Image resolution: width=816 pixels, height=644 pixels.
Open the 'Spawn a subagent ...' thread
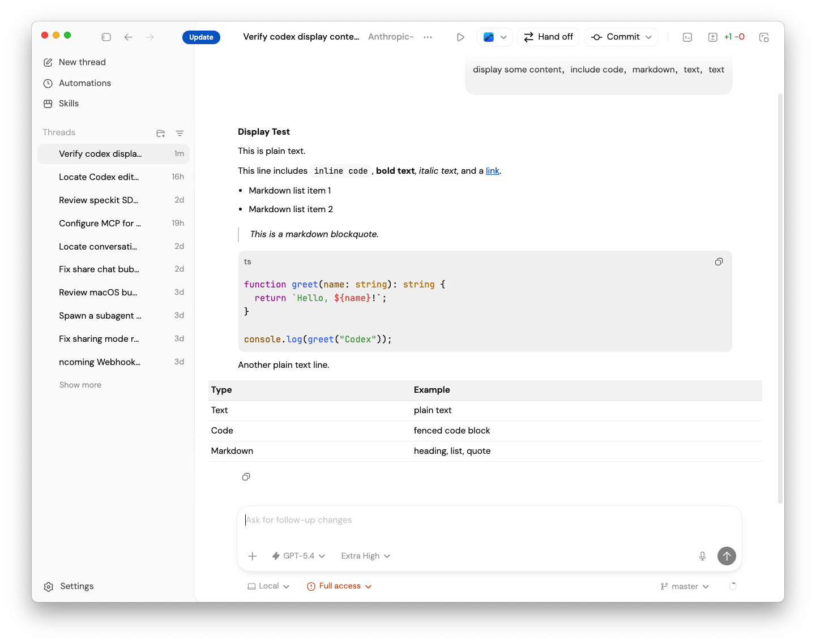click(x=113, y=316)
